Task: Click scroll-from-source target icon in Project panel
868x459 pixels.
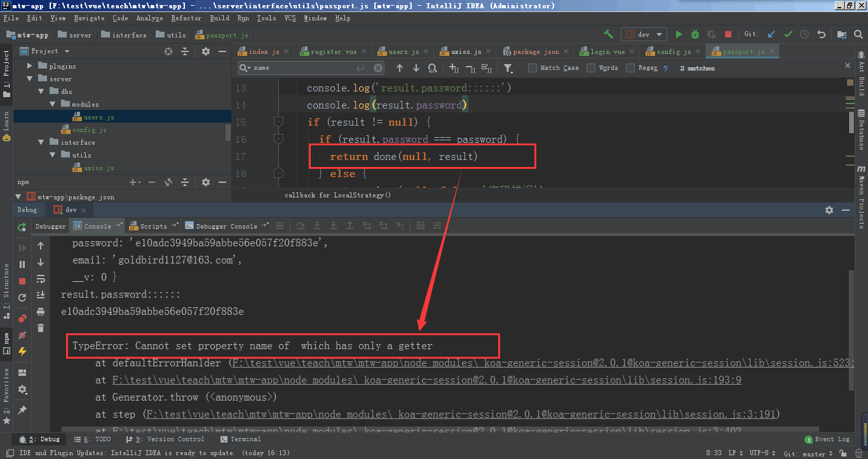Action: coord(168,51)
